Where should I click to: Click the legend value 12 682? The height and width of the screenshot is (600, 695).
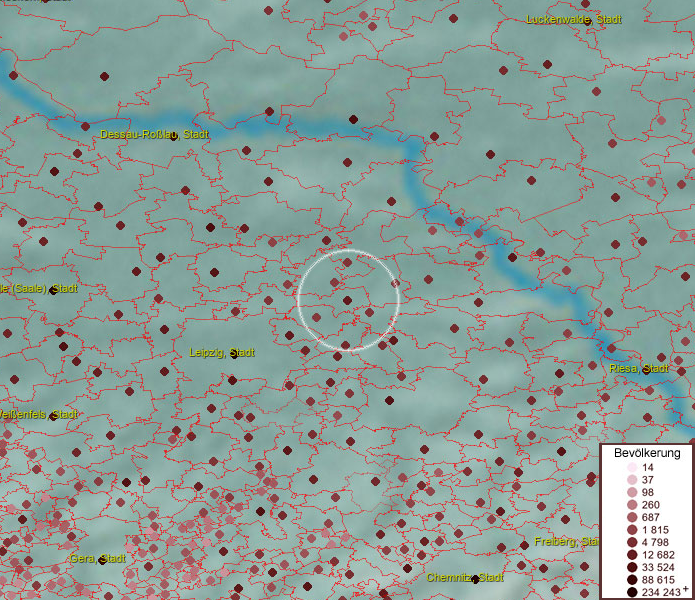658,555
